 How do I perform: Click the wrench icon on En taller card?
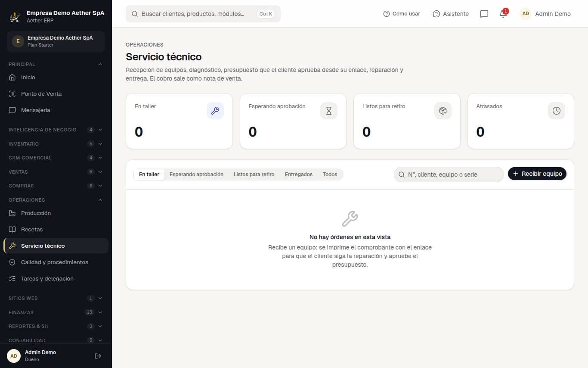(x=215, y=111)
